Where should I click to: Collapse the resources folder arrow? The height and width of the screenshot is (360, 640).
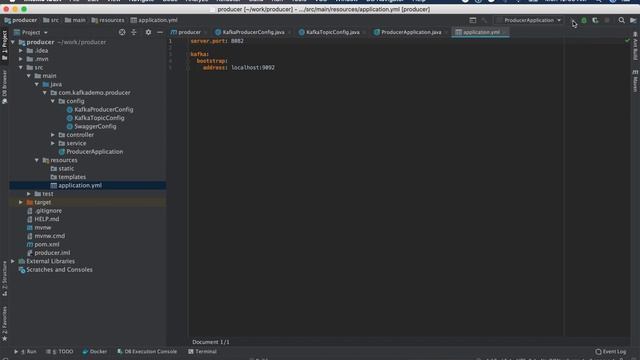point(37,160)
